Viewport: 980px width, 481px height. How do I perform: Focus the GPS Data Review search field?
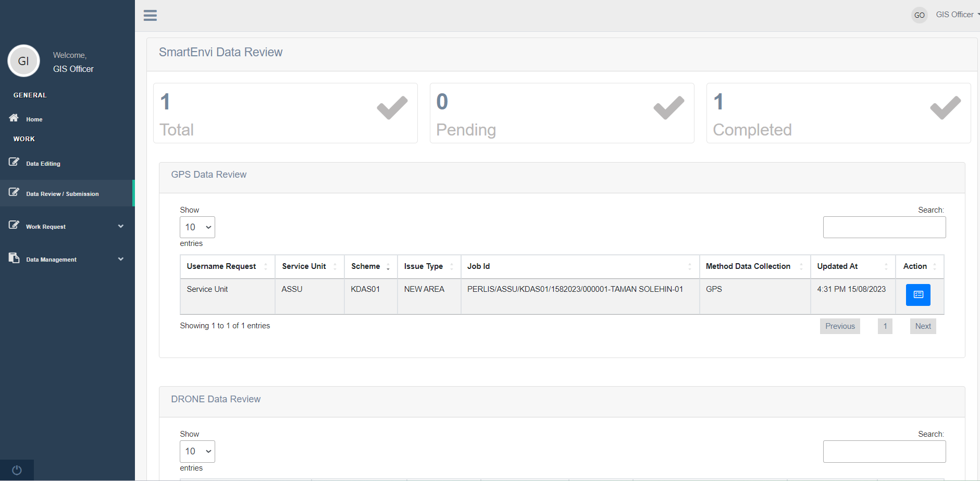[884, 227]
